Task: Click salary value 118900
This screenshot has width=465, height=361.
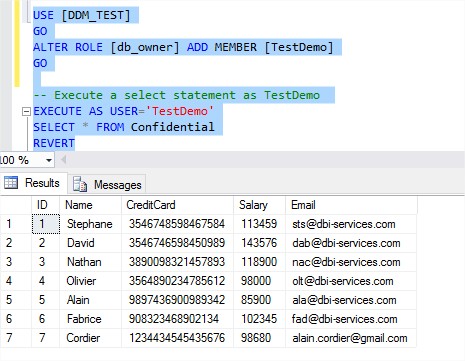Action: 259,262
